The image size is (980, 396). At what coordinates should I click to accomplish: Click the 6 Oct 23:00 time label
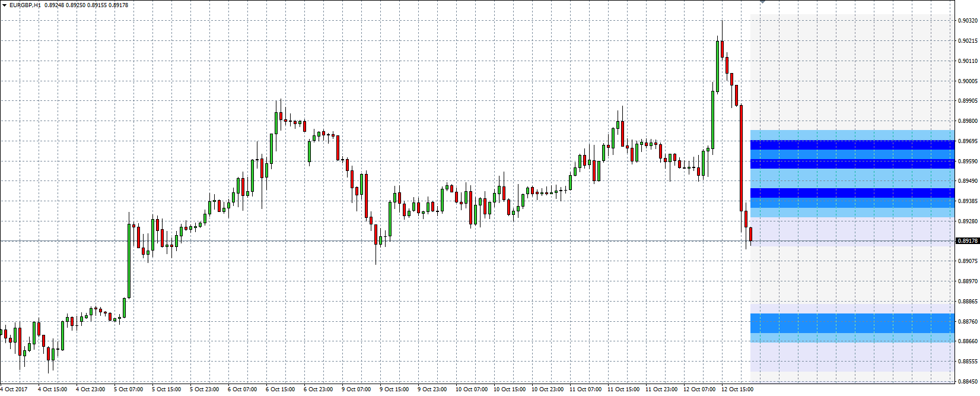click(x=319, y=389)
